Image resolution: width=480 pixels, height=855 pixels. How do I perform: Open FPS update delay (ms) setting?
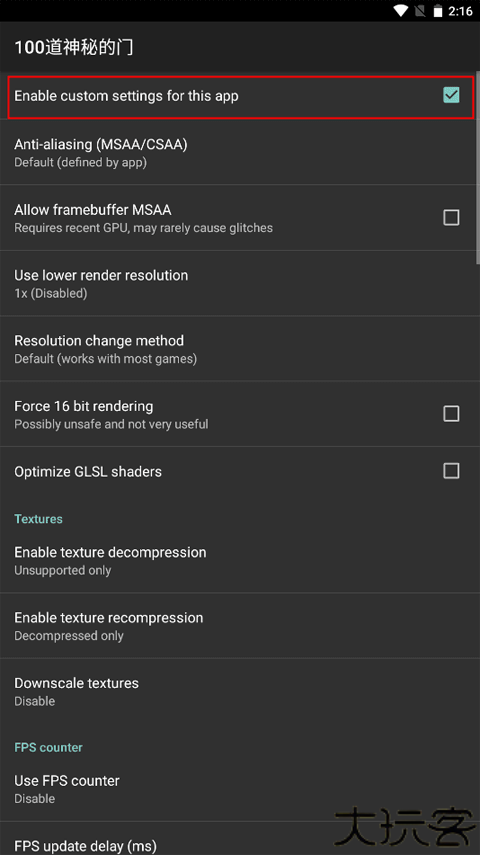pyautogui.click(x=238, y=840)
